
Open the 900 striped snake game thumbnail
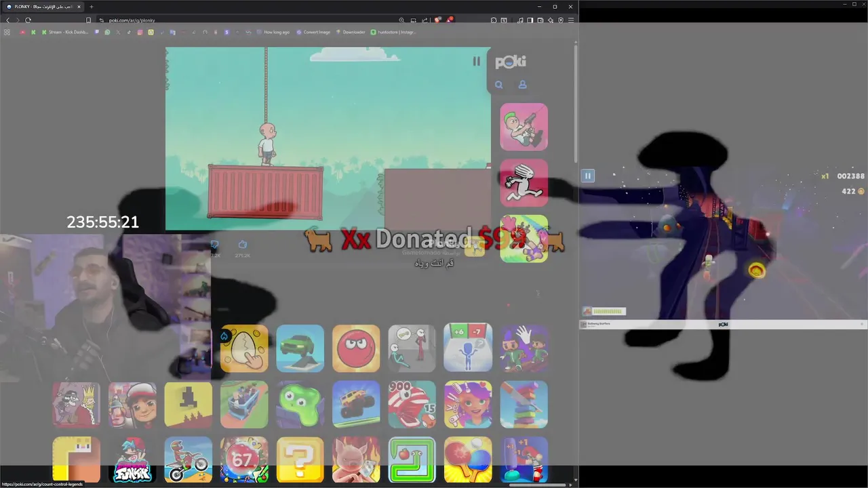click(412, 404)
